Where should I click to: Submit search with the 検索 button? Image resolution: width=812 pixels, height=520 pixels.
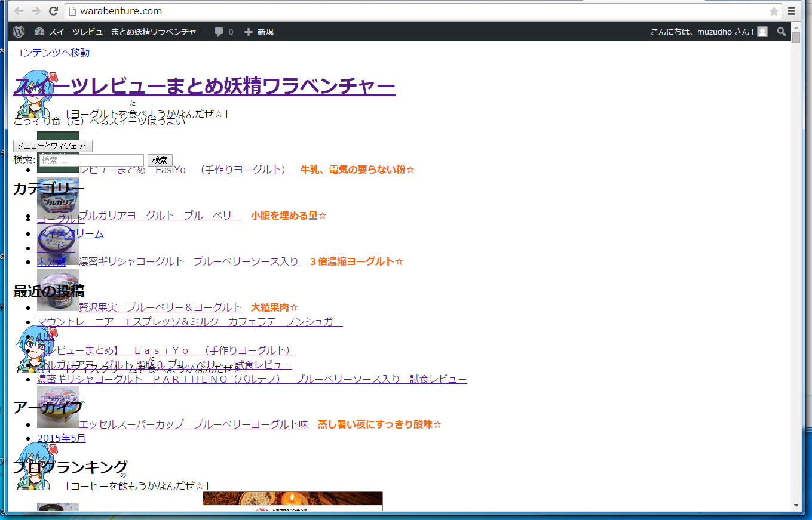(160, 160)
